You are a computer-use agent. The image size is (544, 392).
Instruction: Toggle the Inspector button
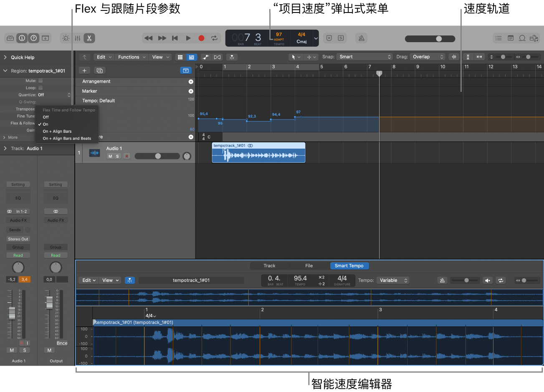pyautogui.click(x=22, y=38)
